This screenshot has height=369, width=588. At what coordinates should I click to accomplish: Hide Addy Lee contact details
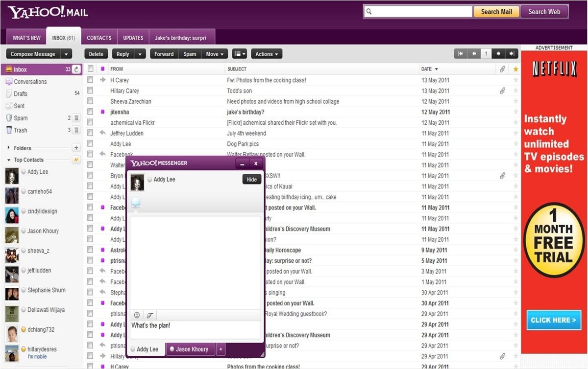point(251,180)
